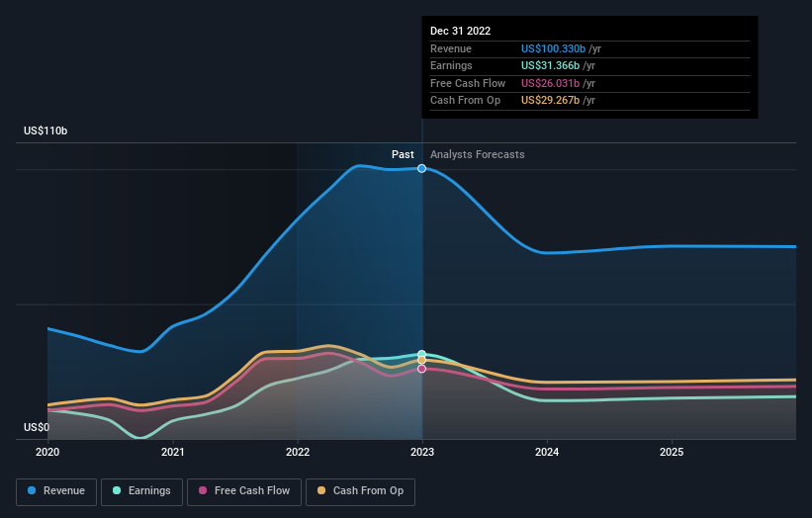The width and height of the screenshot is (812, 518).
Task: Toggle the Free Cash Flow legend series
Action: pos(244,491)
